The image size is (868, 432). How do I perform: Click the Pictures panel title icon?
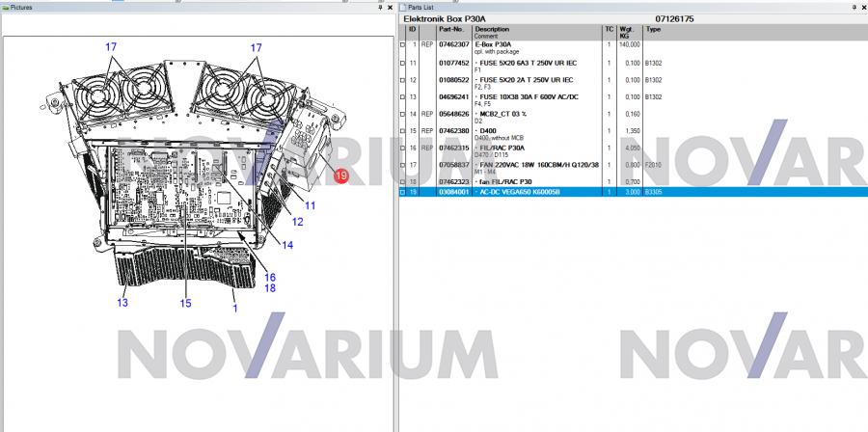point(4,7)
